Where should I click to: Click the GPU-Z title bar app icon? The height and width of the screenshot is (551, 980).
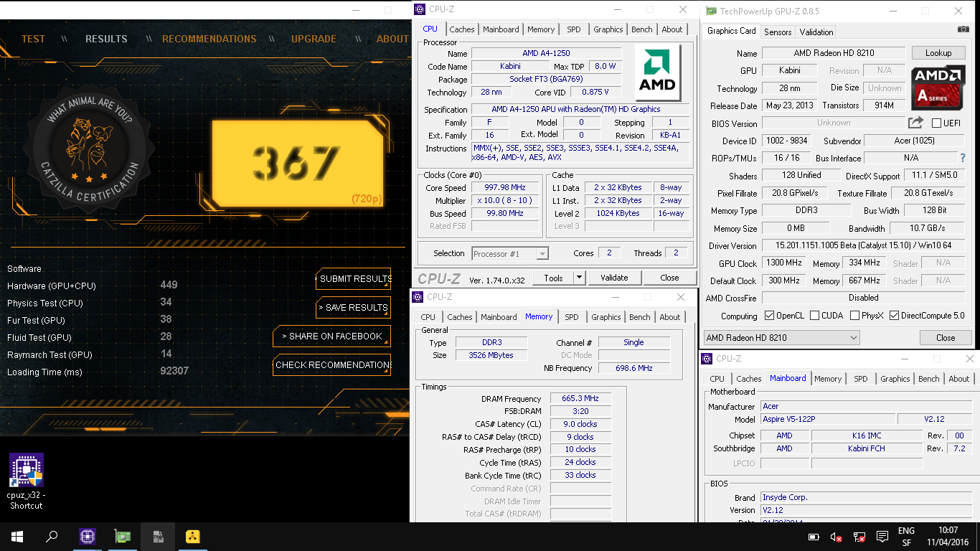(x=711, y=11)
